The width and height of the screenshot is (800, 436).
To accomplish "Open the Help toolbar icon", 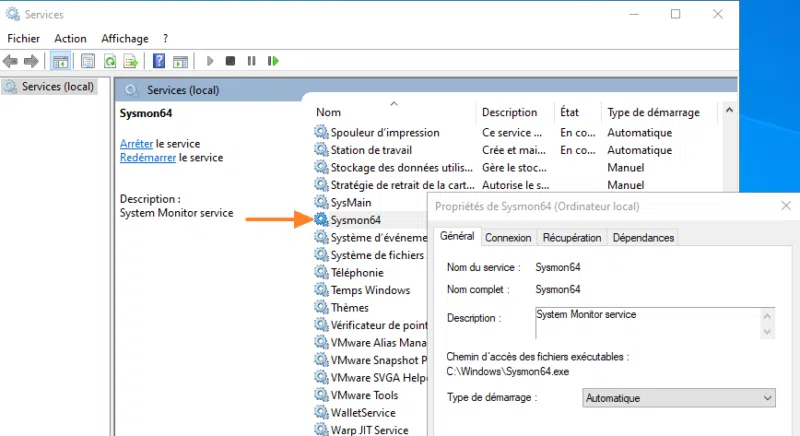I will pyautogui.click(x=159, y=61).
